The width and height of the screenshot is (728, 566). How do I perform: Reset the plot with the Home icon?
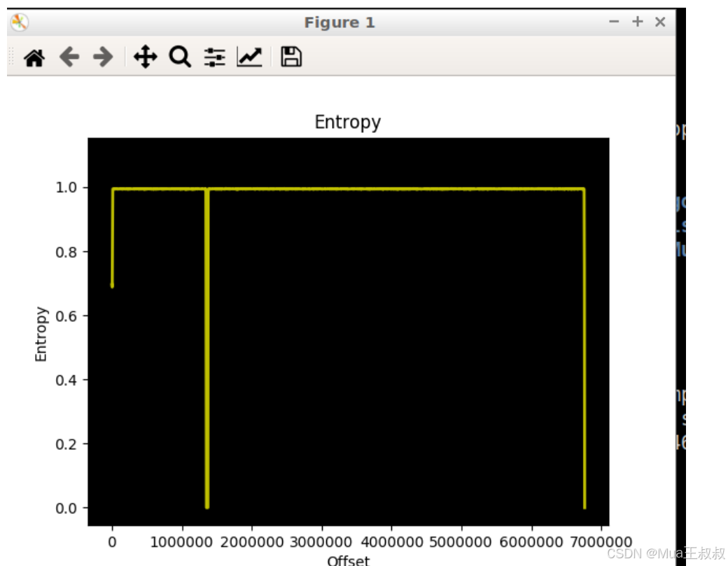pos(34,57)
